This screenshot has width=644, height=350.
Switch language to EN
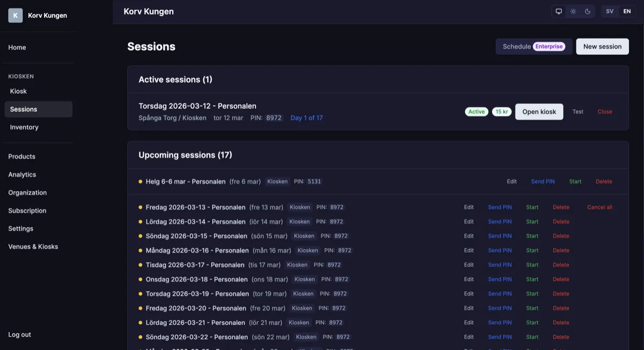627,11
